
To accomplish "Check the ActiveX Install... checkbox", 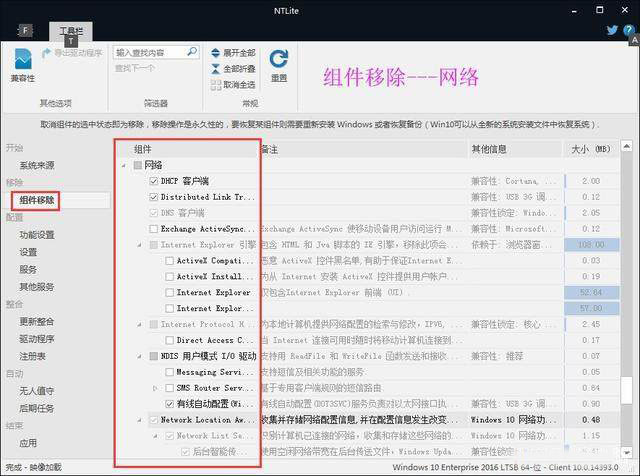I will [170, 276].
